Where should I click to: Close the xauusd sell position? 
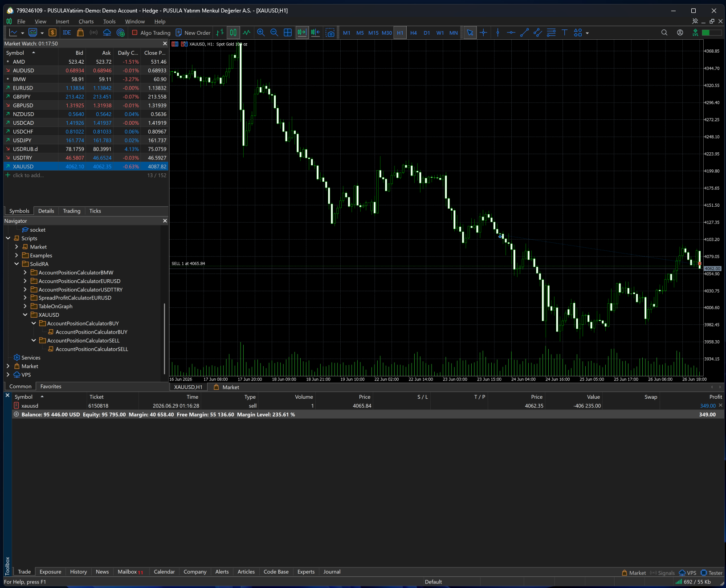click(x=721, y=405)
